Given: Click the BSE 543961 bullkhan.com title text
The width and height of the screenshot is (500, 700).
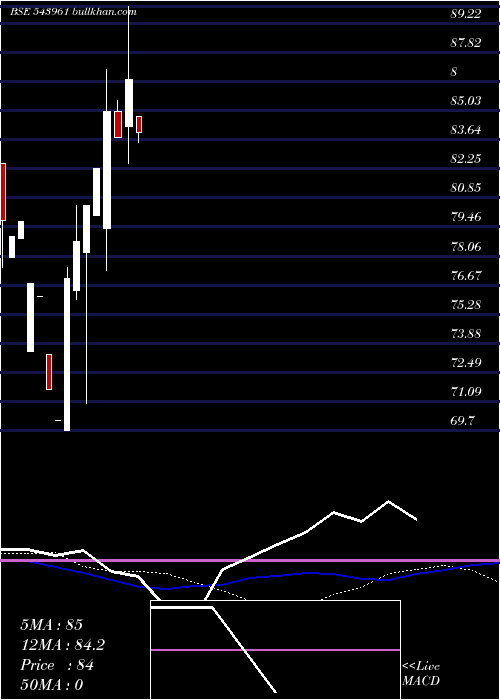Looking at the screenshot, I should pyautogui.click(x=73, y=12).
